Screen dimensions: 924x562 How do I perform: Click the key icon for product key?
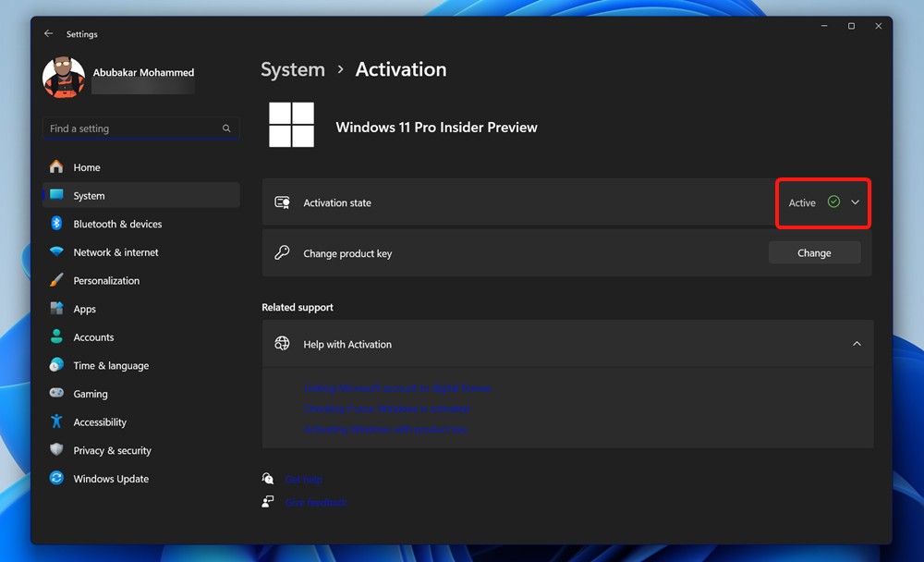[282, 252]
